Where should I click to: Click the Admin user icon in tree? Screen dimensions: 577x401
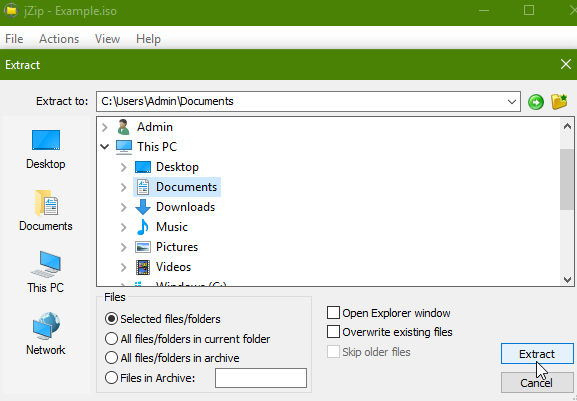[x=123, y=127]
